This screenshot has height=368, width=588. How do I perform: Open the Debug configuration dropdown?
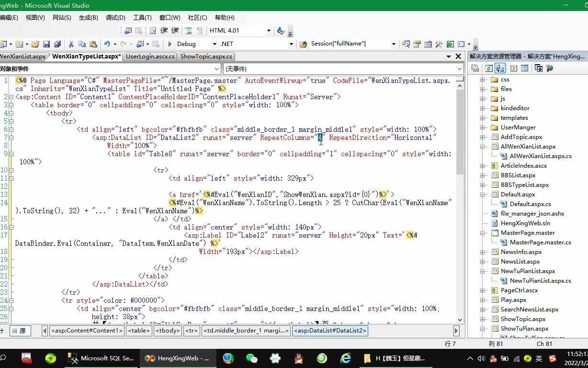pyautogui.click(x=215, y=44)
